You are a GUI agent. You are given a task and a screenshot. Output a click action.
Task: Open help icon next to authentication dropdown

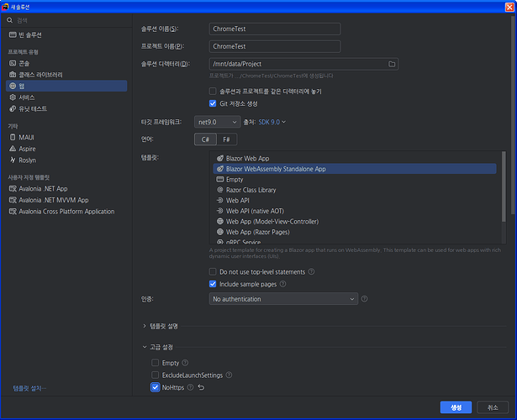364,299
